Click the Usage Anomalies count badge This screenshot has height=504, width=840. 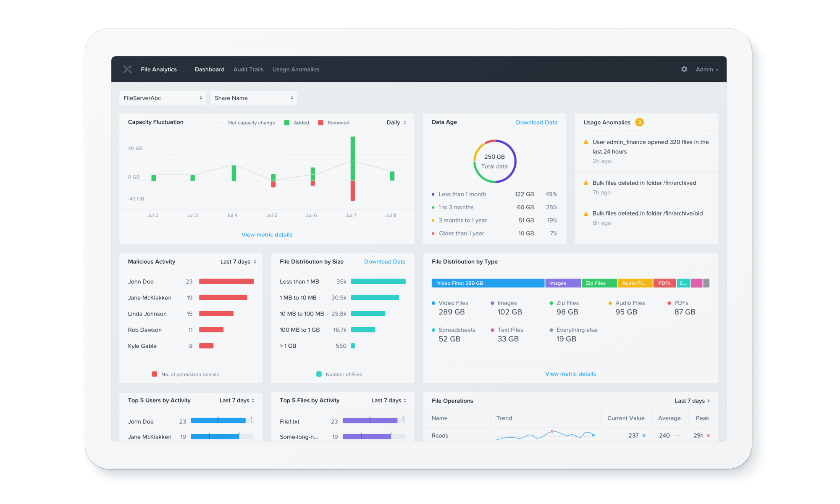coord(639,122)
